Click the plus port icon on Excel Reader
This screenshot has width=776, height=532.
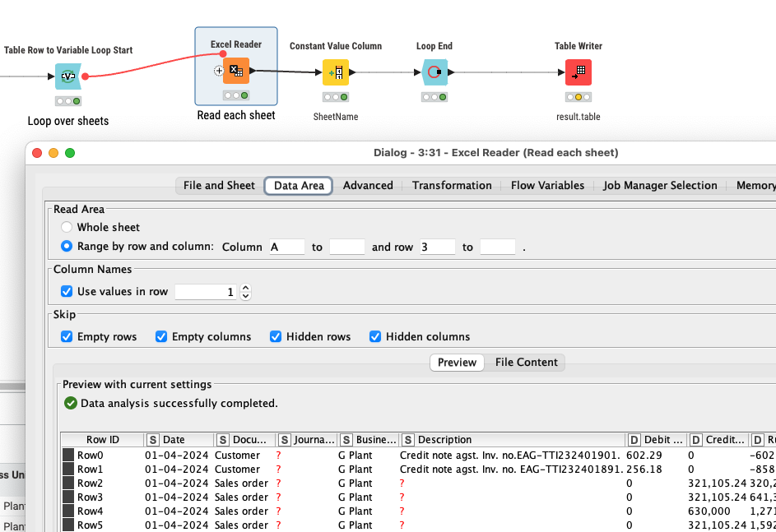pyautogui.click(x=219, y=71)
